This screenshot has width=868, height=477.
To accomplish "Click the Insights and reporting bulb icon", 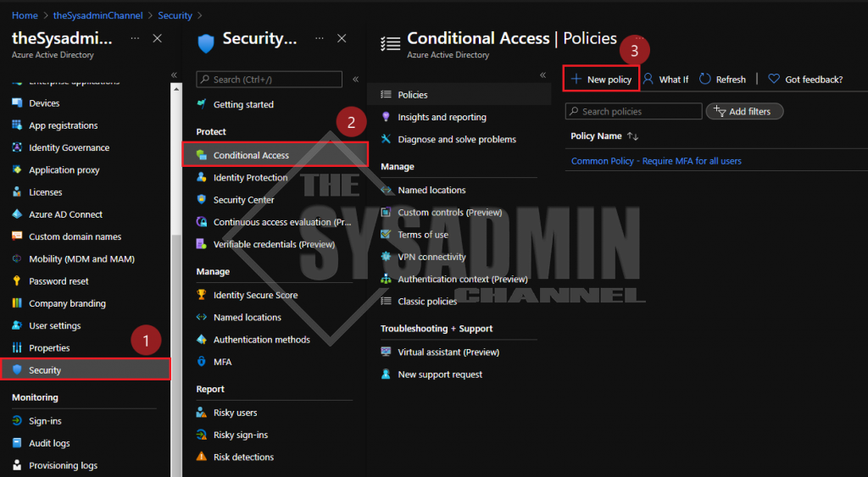I will tap(386, 117).
